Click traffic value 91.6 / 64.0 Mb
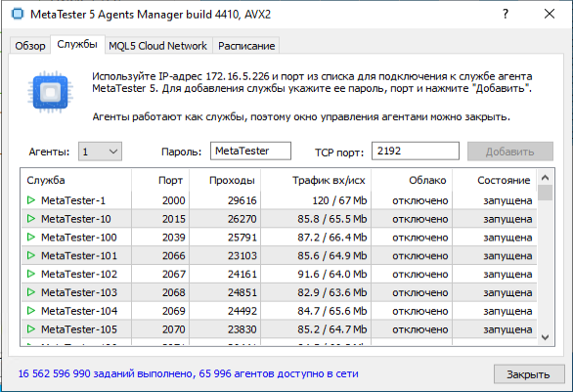 [332, 274]
